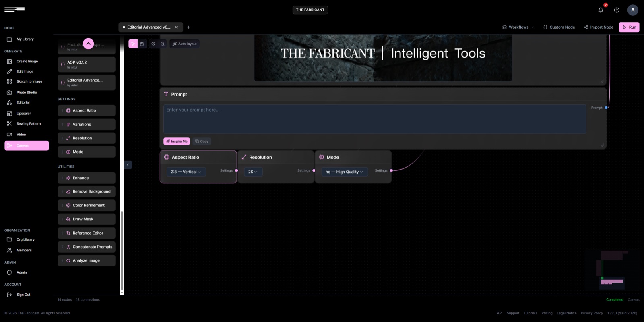Collapse the node palette with the chevron
Screen dimensions: 644x322
coord(128,165)
